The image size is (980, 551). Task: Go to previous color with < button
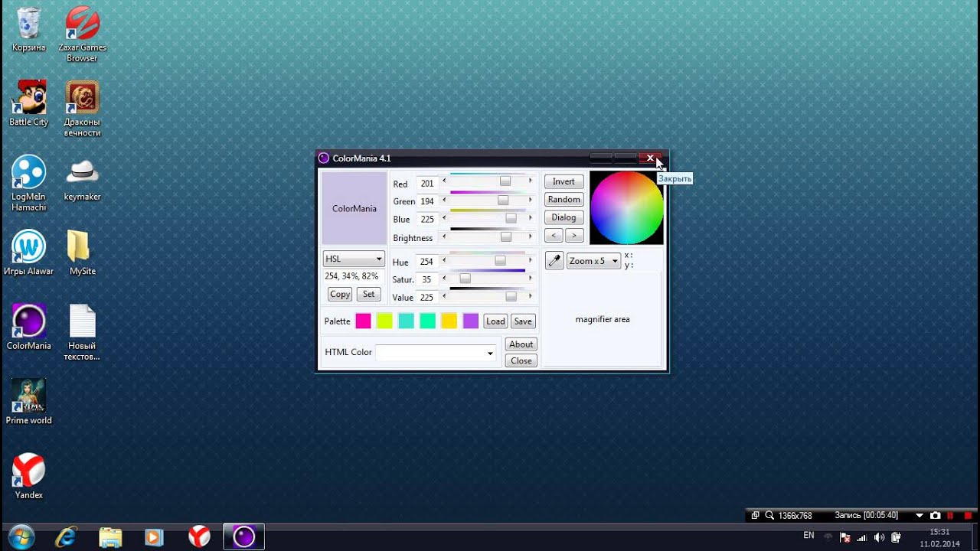(554, 236)
